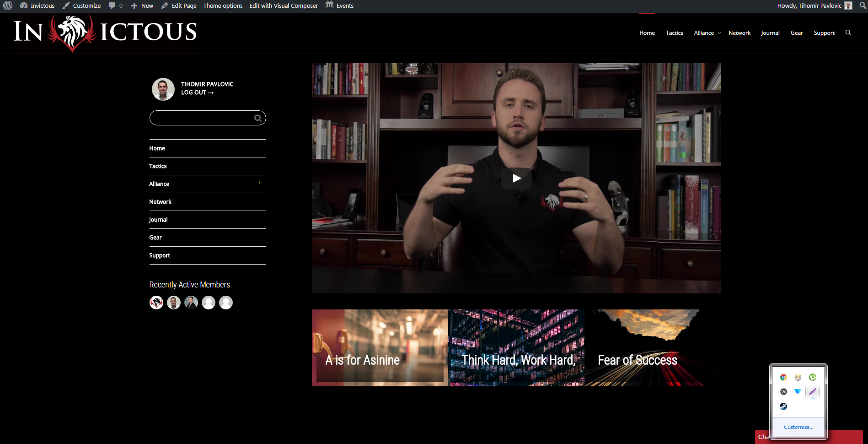
Task: Click the Chrome tray icon
Action: [783, 377]
